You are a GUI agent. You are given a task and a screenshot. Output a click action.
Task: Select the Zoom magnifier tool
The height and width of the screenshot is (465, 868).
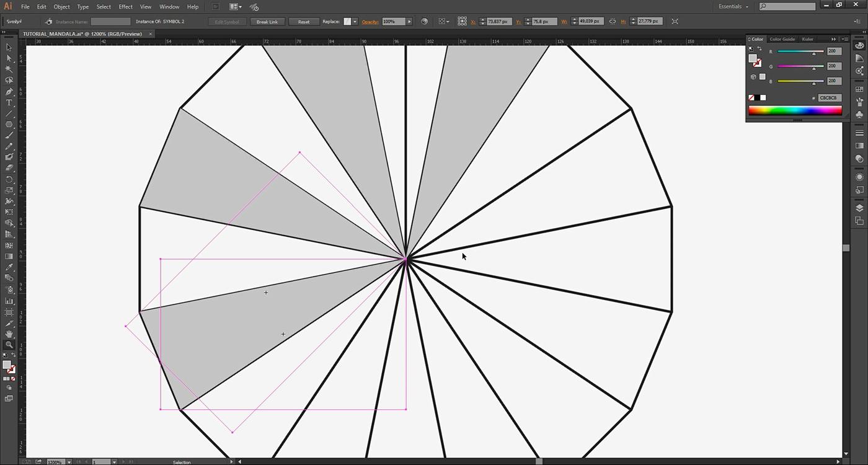click(9, 345)
